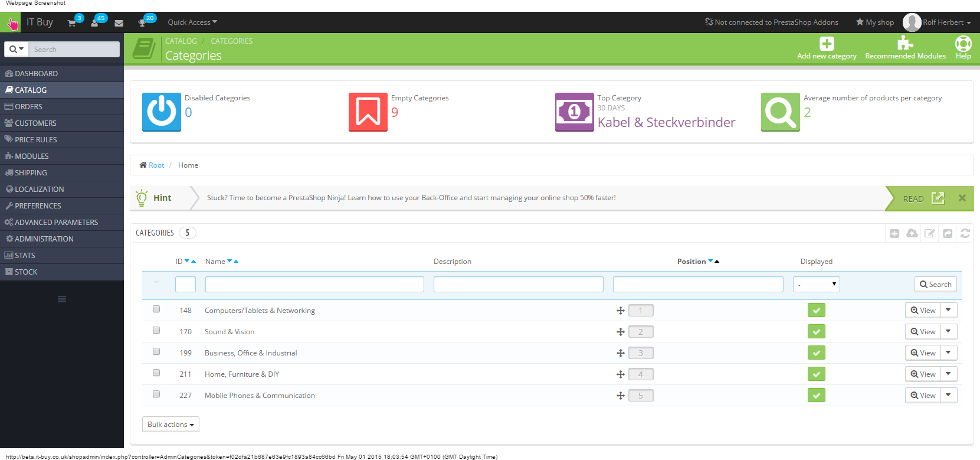The image size is (980, 460).
Task: Open the messages envelope icon
Action: coord(119,23)
